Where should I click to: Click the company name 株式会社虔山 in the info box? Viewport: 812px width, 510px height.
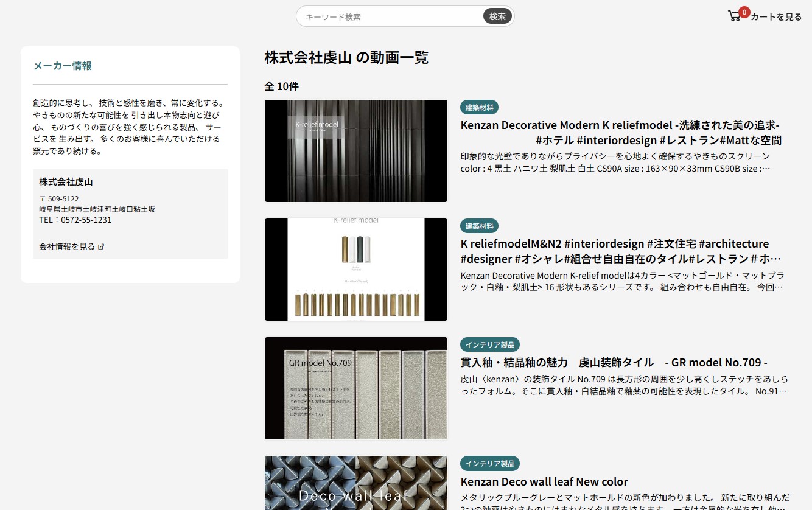coord(66,181)
